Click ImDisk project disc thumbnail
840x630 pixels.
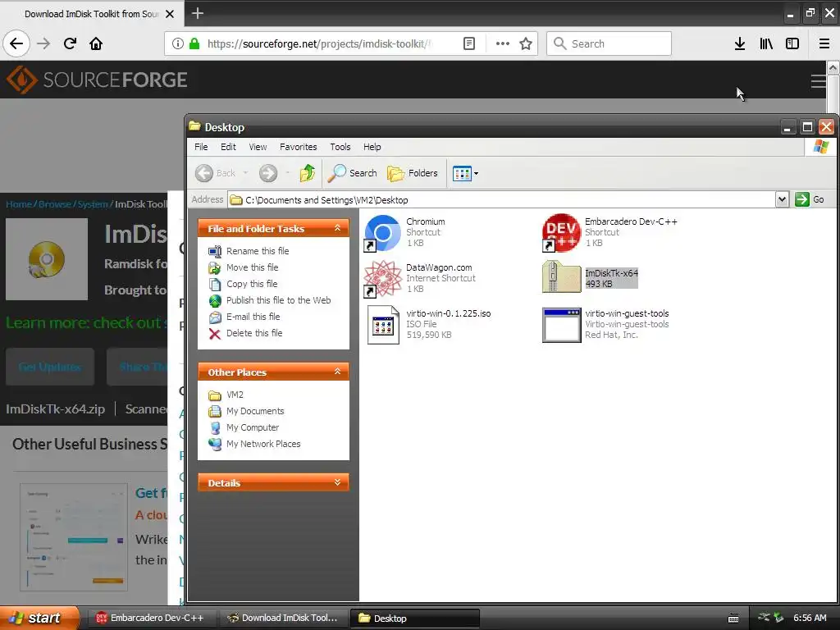(47, 259)
